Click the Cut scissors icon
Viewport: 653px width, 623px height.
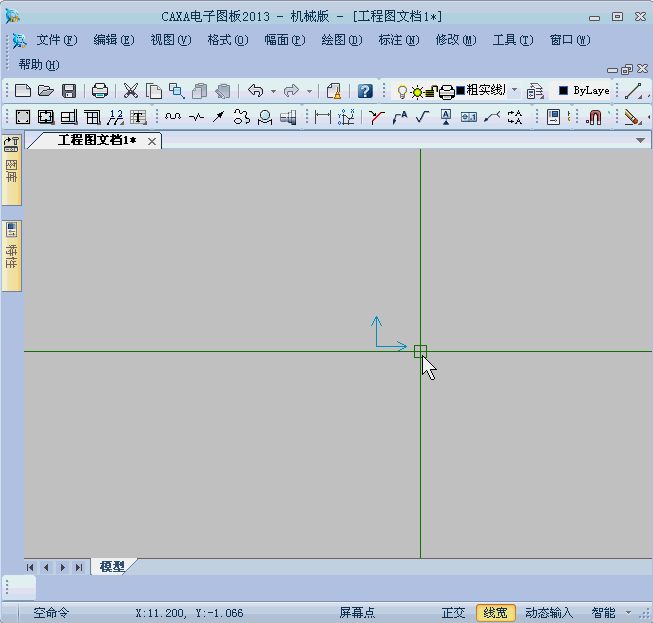pyautogui.click(x=131, y=91)
